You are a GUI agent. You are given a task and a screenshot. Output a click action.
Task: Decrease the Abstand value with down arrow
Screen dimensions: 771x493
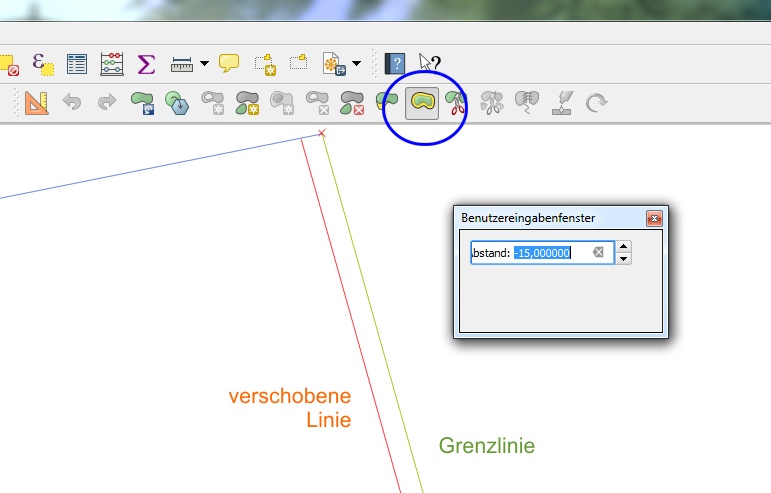[623, 259]
